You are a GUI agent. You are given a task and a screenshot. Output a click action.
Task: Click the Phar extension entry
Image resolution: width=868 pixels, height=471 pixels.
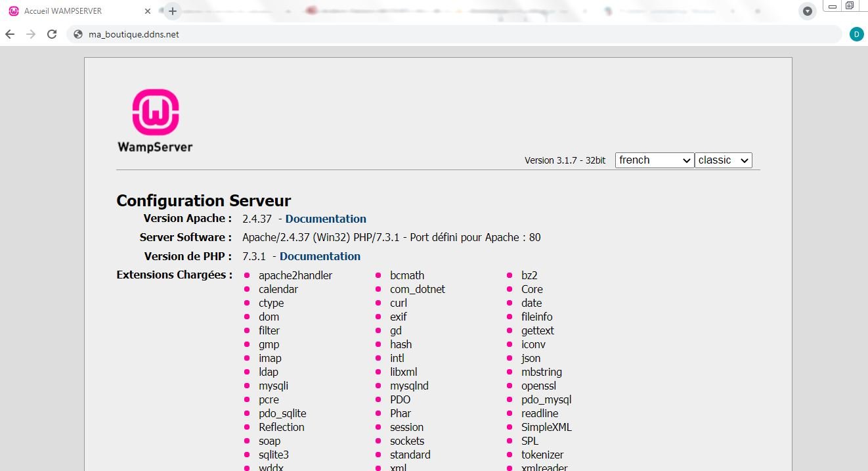401,413
